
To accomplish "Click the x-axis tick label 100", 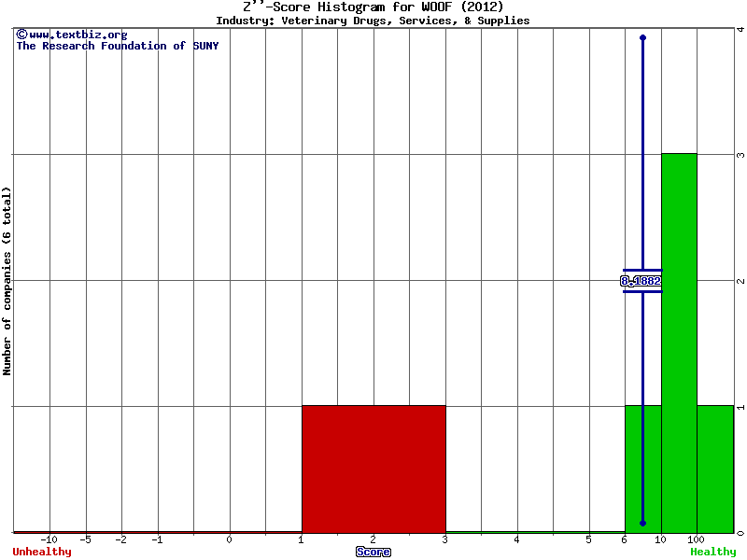I will point(696,539).
